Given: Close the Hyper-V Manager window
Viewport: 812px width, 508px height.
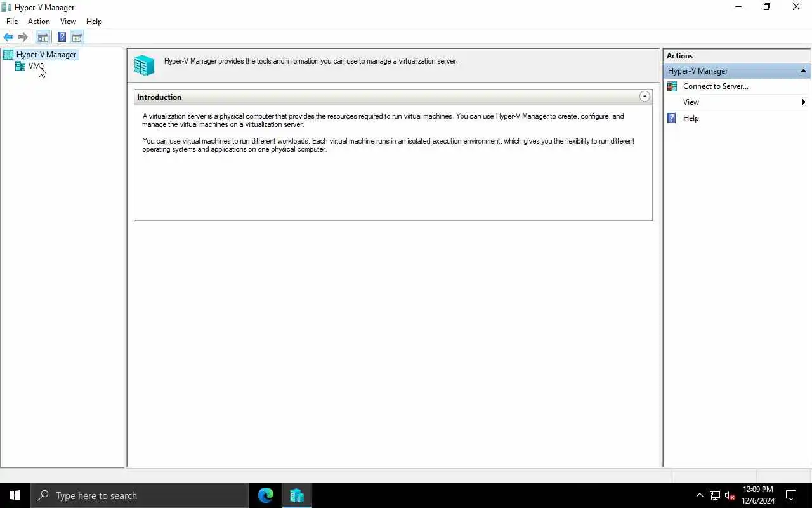Looking at the screenshot, I should point(796,7).
